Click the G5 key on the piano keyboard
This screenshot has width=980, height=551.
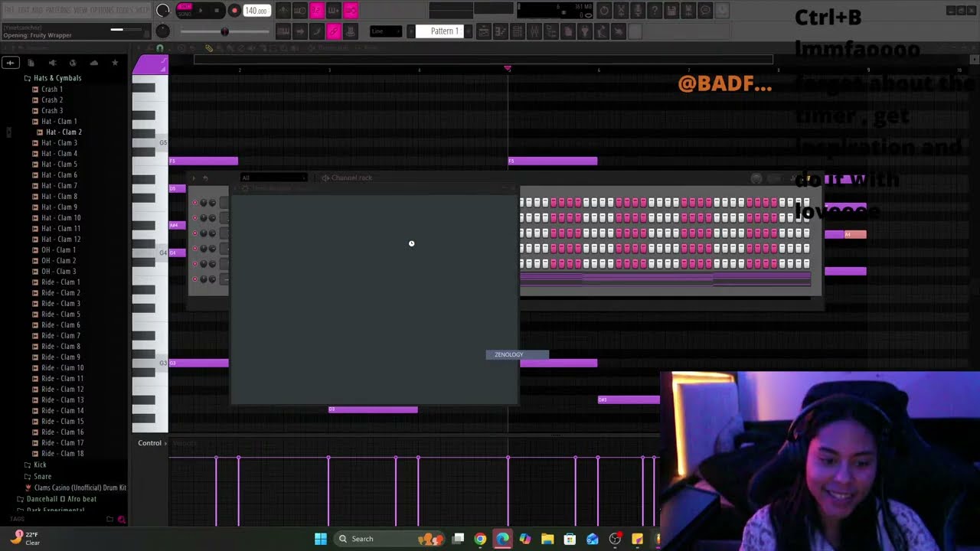[x=151, y=143]
